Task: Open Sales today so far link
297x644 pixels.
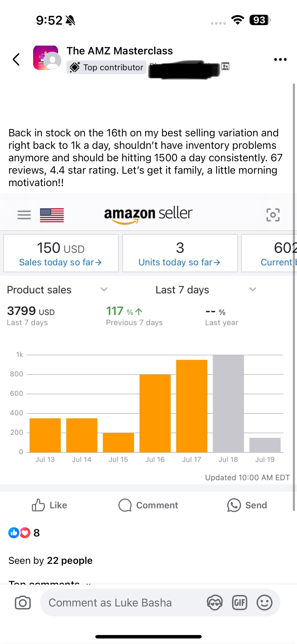Action: tap(61, 262)
